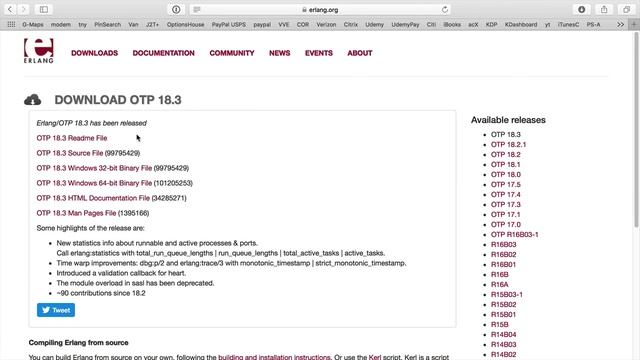Open KDashboard bookmark
The width and height of the screenshot is (640, 360).
[x=521, y=24]
